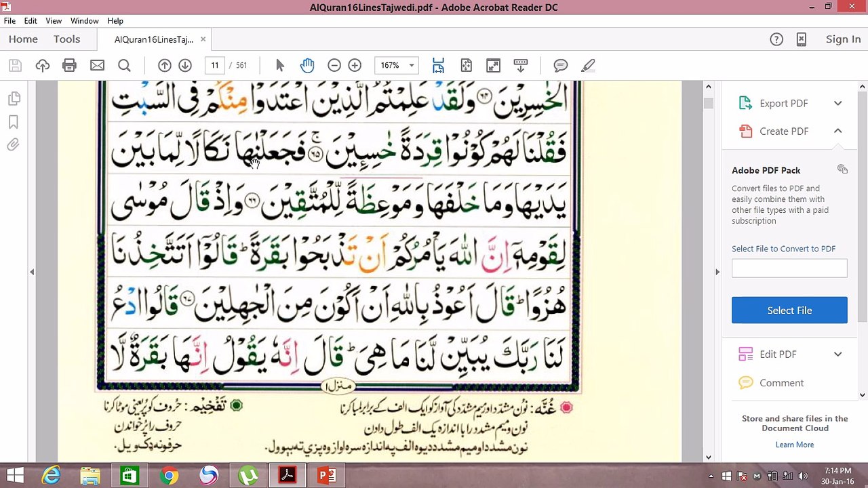Viewport: 868px width, 488px height.
Task: Open Windows Store from the taskbar
Action: 130,475
